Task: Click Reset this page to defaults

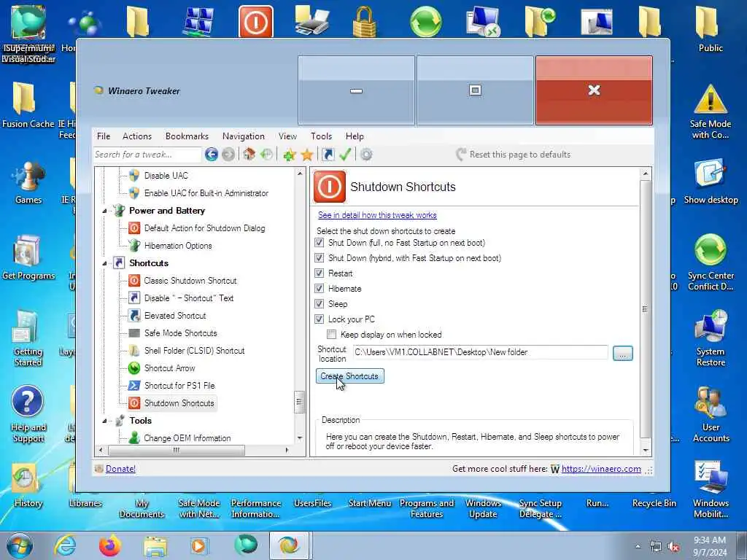Action: pos(513,155)
